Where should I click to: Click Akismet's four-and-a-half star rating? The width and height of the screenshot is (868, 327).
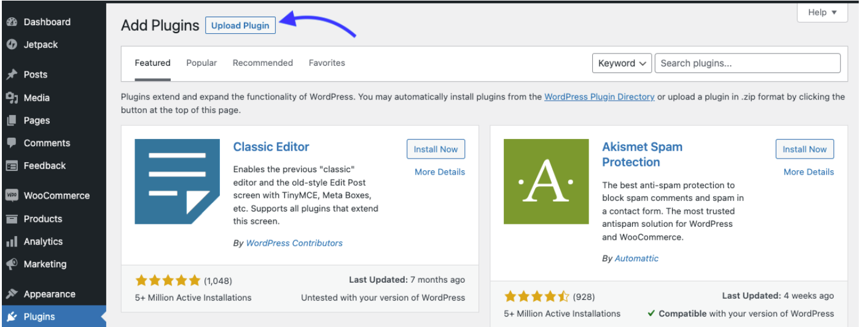point(537,297)
